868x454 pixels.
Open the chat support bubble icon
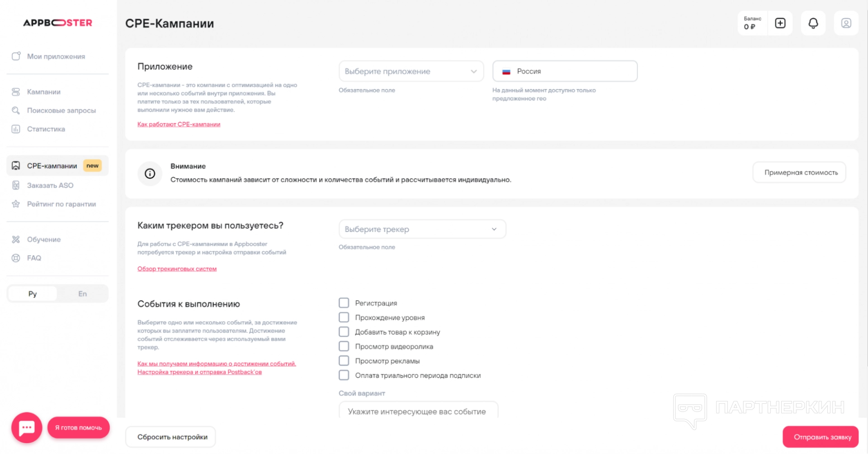click(x=27, y=427)
